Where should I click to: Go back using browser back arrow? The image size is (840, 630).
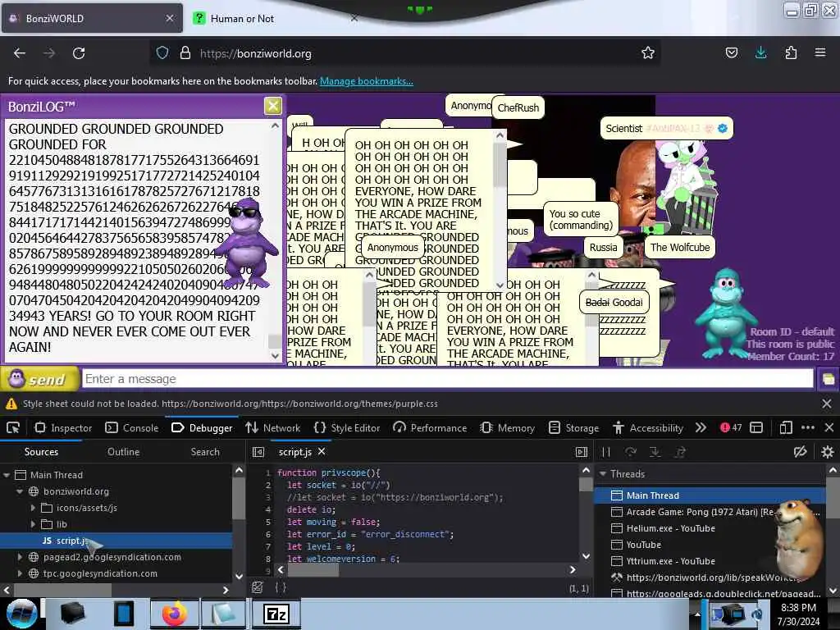point(20,53)
